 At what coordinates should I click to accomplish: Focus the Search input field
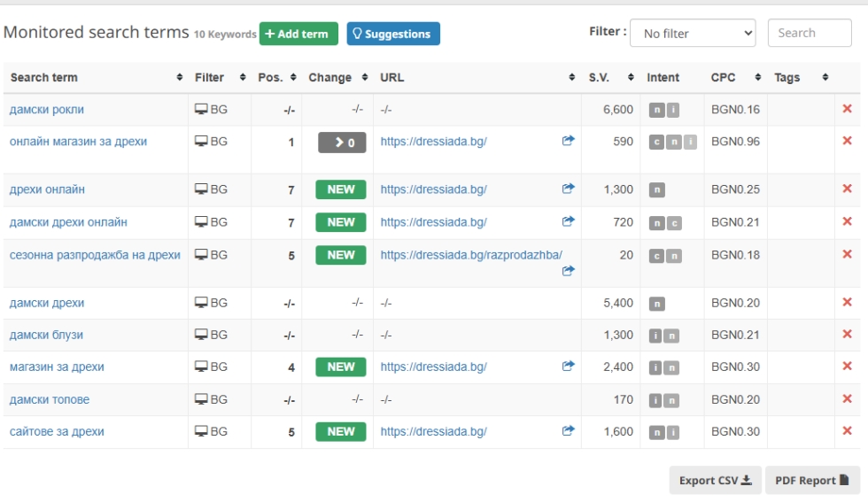pos(809,34)
